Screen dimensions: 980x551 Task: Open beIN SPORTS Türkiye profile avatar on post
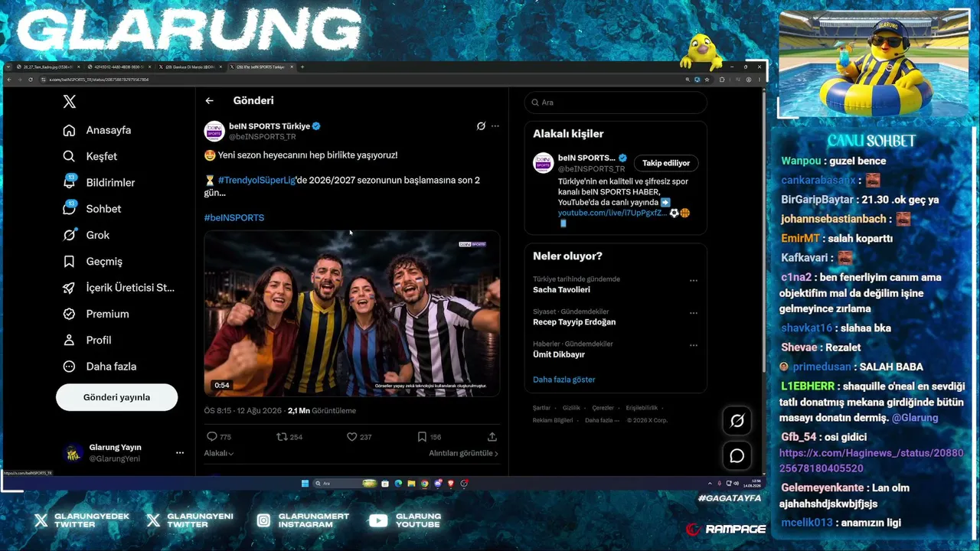point(214,131)
